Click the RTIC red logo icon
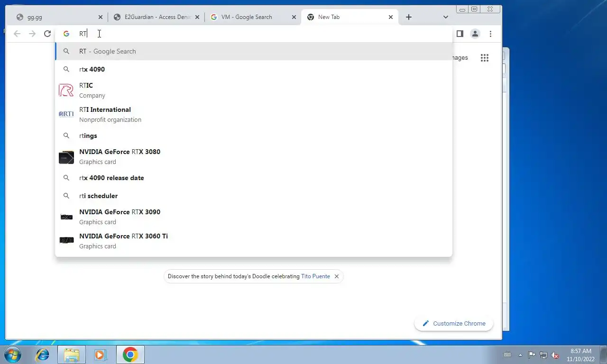This screenshot has height=364, width=607. pyautogui.click(x=66, y=90)
